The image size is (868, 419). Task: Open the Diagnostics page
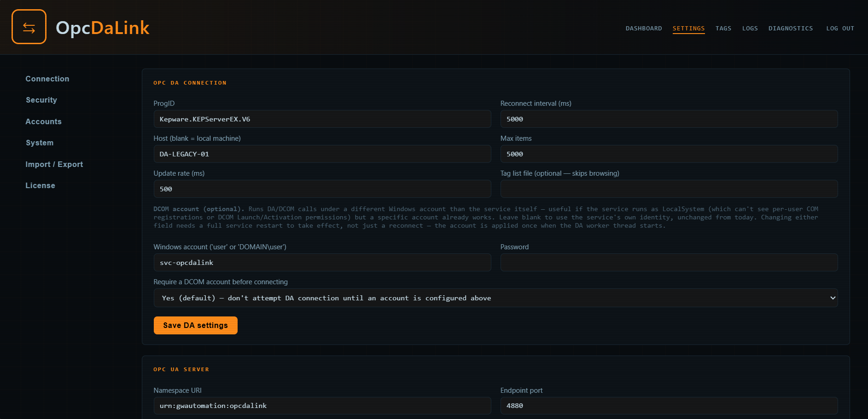point(791,29)
